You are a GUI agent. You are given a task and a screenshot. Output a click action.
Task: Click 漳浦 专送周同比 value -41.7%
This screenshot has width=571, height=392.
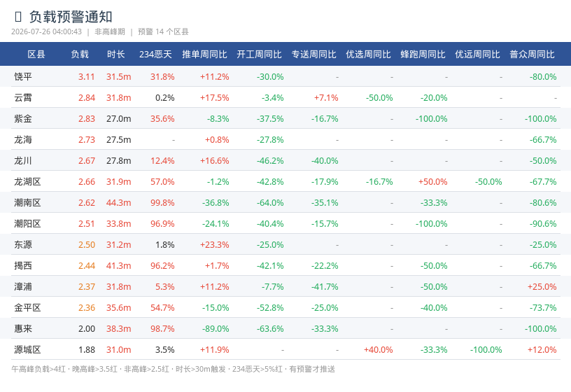[325, 287]
